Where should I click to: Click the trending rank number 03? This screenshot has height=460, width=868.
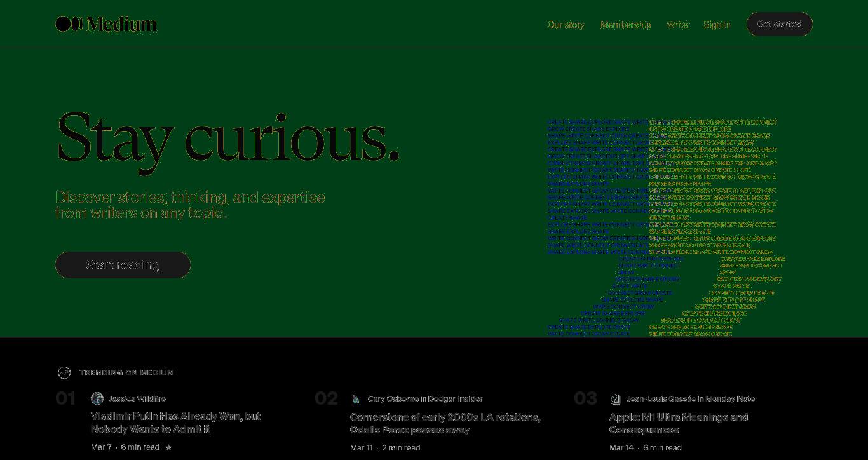(x=586, y=399)
